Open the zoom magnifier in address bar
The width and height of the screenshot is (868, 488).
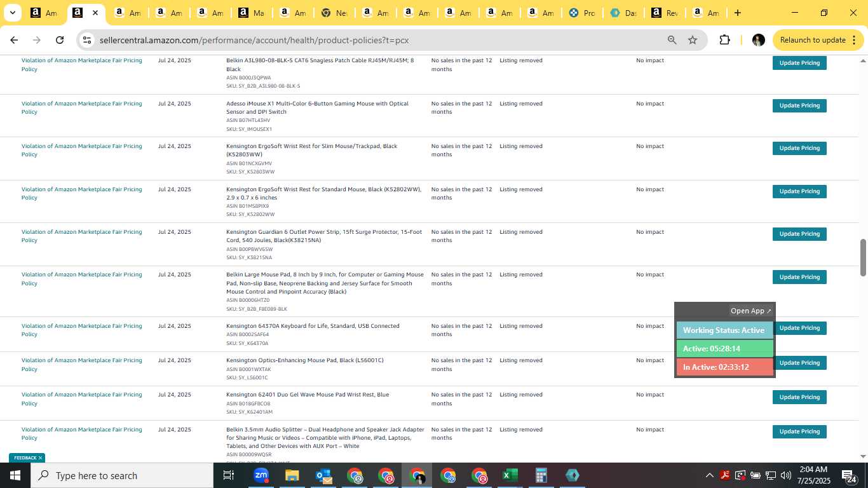672,40
